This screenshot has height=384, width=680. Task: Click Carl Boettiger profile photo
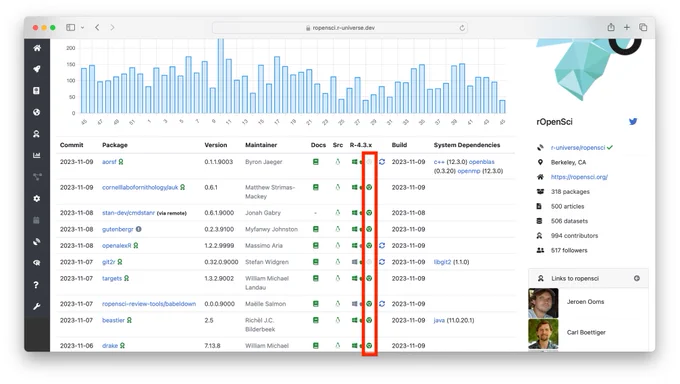point(543,334)
